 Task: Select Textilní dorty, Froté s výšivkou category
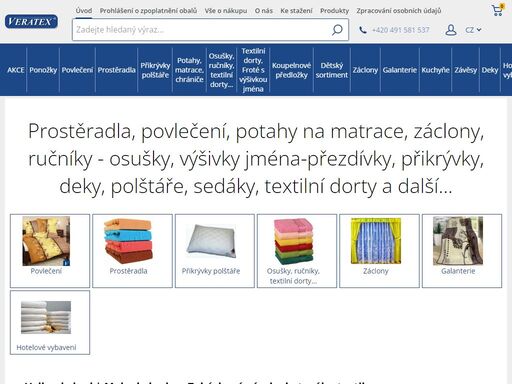[x=253, y=70]
